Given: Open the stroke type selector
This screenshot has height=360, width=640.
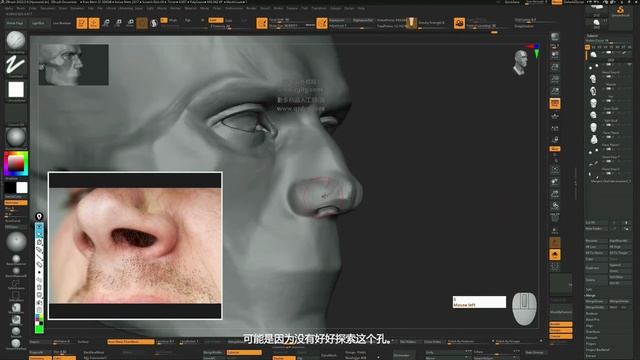Looking at the screenshot, I should click(16, 65).
